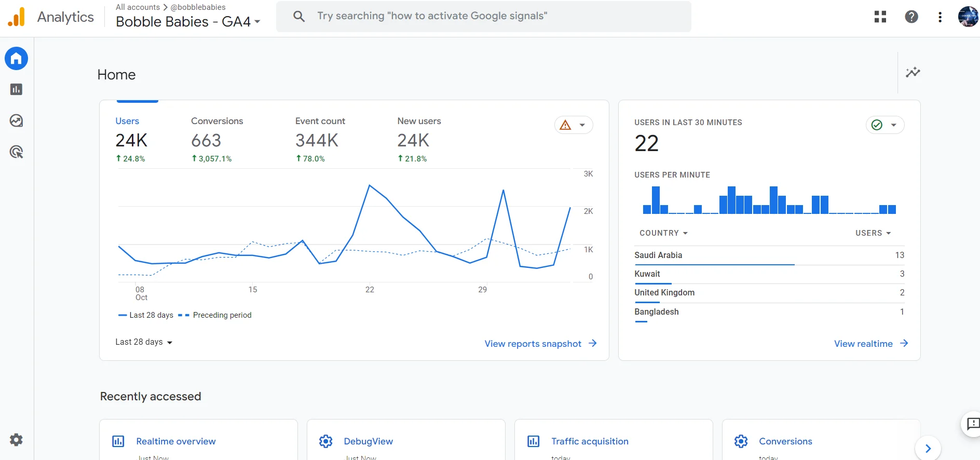Screen dimensions: 980x460
Task: Click the orange data warning triangle icon
Action: pos(565,125)
